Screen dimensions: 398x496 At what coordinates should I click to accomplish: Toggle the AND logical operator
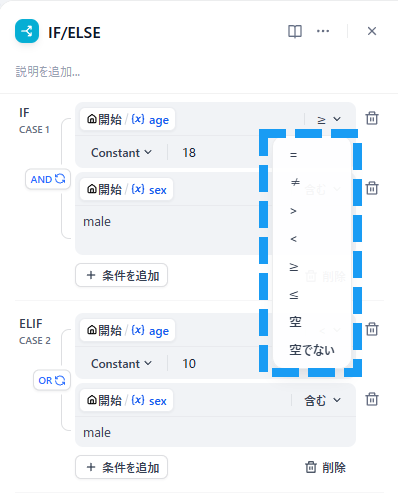point(48,179)
